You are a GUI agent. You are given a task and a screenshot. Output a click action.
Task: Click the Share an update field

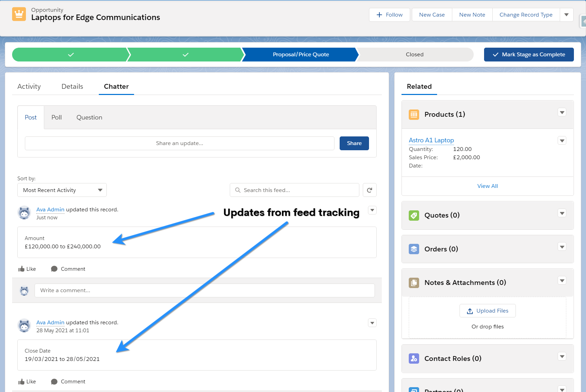tap(180, 143)
